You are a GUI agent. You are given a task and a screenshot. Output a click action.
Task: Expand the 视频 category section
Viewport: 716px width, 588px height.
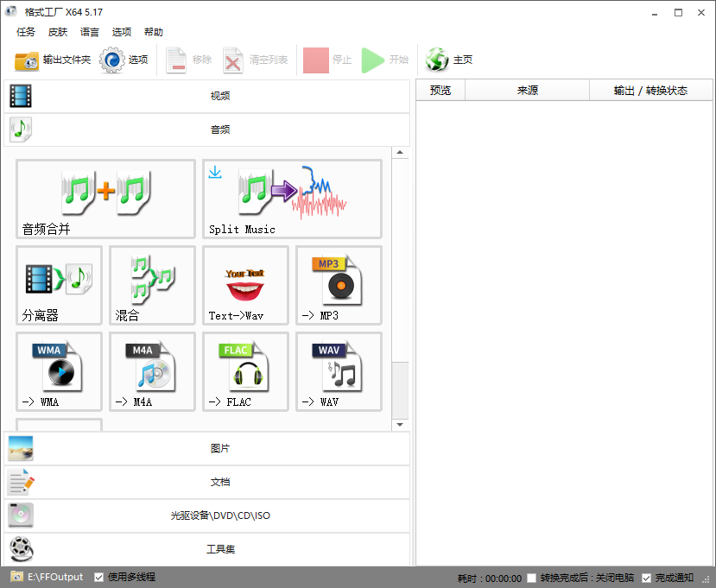206,96
